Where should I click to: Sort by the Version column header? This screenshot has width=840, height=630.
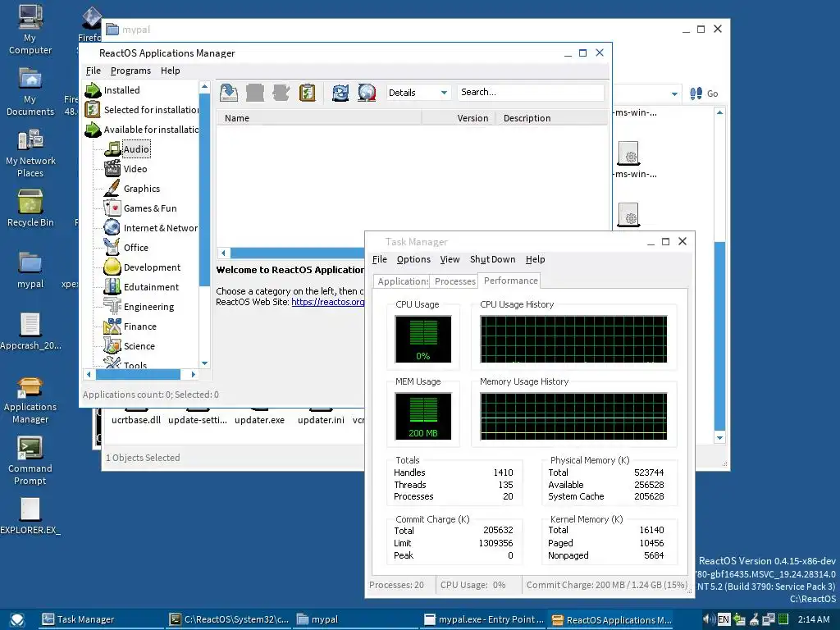coord(459,118)
